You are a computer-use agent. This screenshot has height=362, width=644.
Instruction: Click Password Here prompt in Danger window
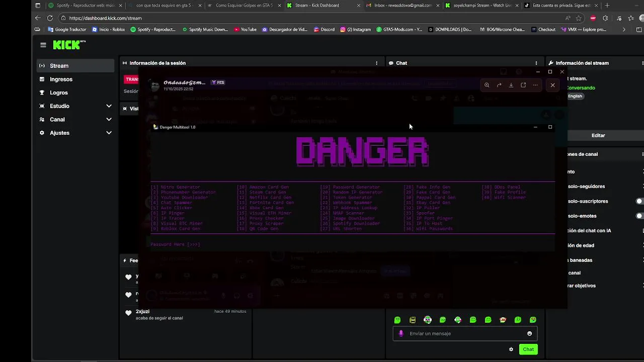click(x=175, y=244)
